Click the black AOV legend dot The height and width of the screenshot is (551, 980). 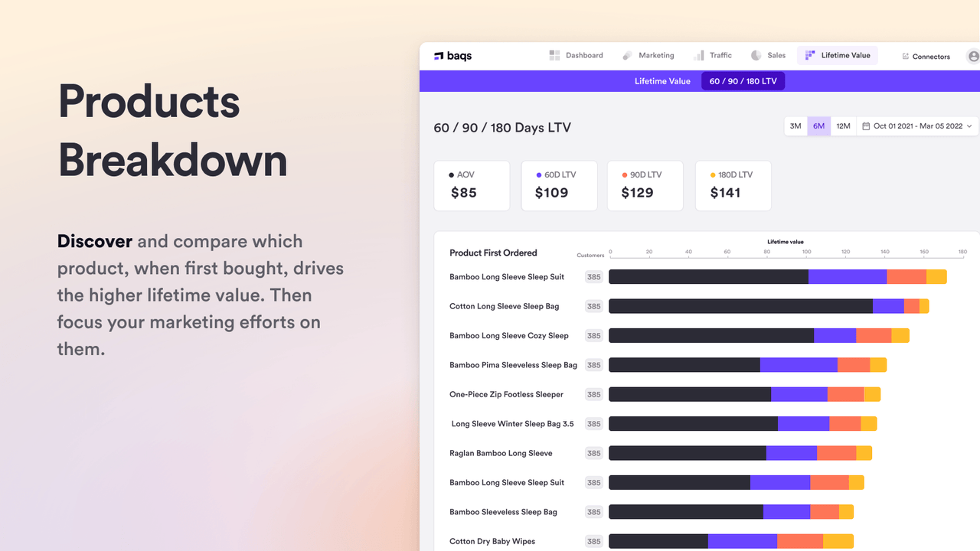click(x=452, y=175)
